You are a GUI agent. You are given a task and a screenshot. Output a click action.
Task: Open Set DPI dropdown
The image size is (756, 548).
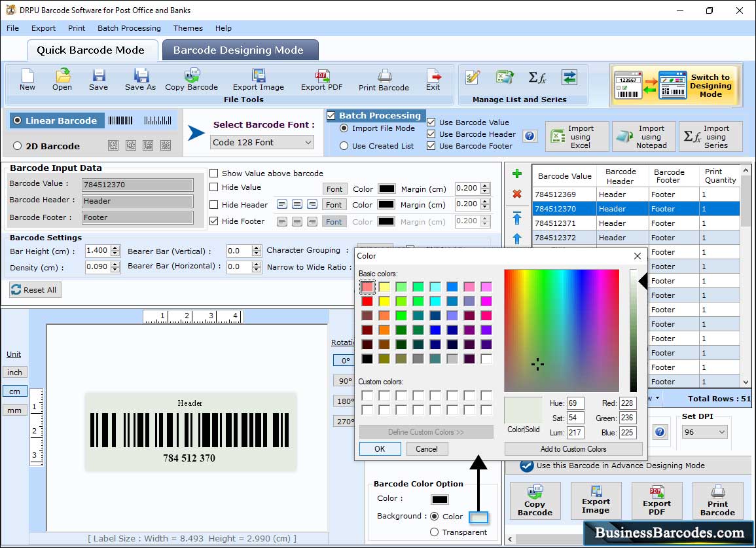pos(704,432)
